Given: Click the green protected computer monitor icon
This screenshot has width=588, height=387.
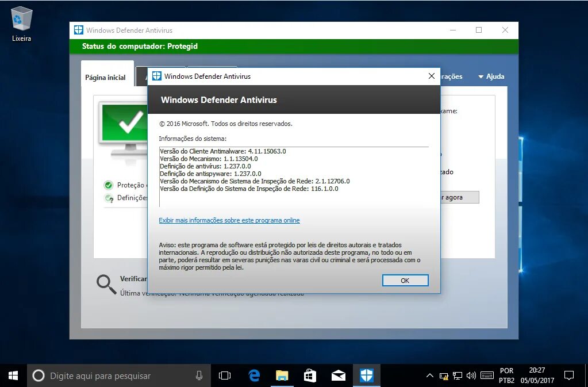Looking at the screenshot, I should coord(124,129).
